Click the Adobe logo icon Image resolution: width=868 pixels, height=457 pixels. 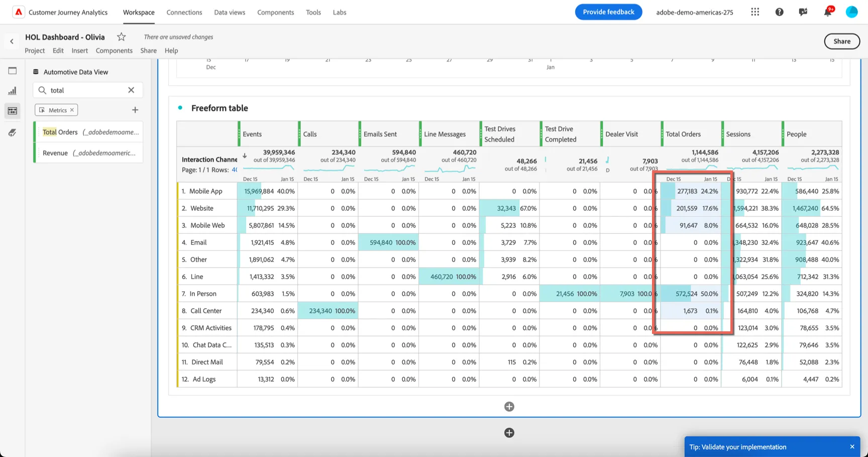(18, 12)
